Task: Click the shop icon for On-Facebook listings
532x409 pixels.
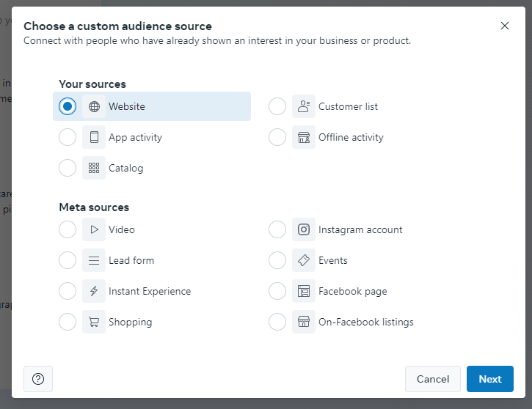Action: (304, 322)
